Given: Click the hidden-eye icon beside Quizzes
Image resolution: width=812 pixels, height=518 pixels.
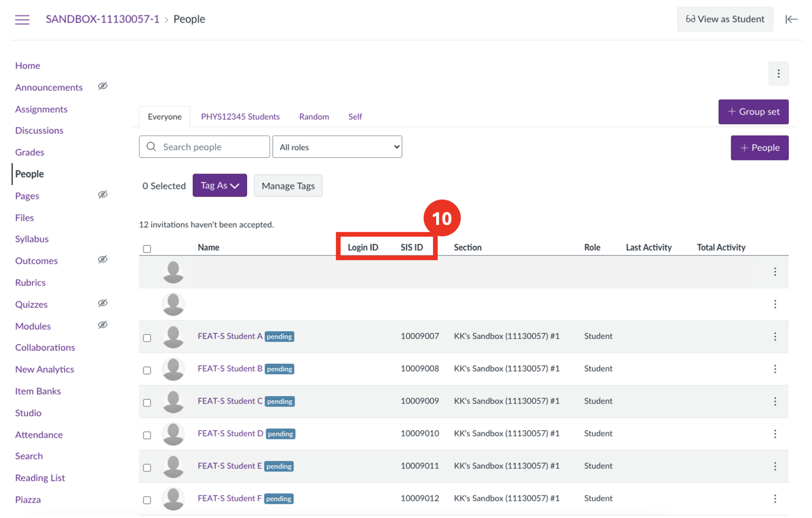Looking at the screenshot, I should point(103,303).
